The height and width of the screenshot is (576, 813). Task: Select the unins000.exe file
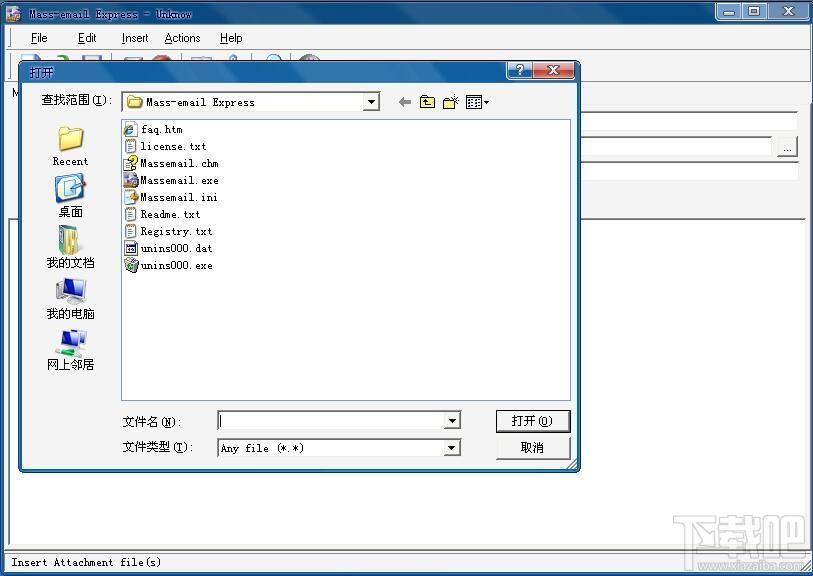pyautogui.click(x=169, y=265)
